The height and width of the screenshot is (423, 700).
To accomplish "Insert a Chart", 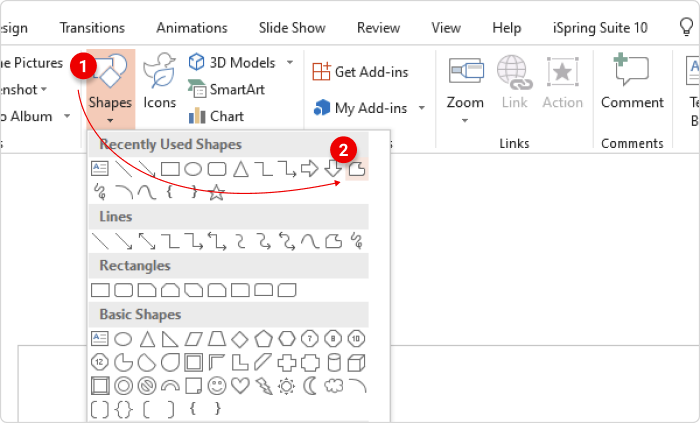I will (216, 116).
